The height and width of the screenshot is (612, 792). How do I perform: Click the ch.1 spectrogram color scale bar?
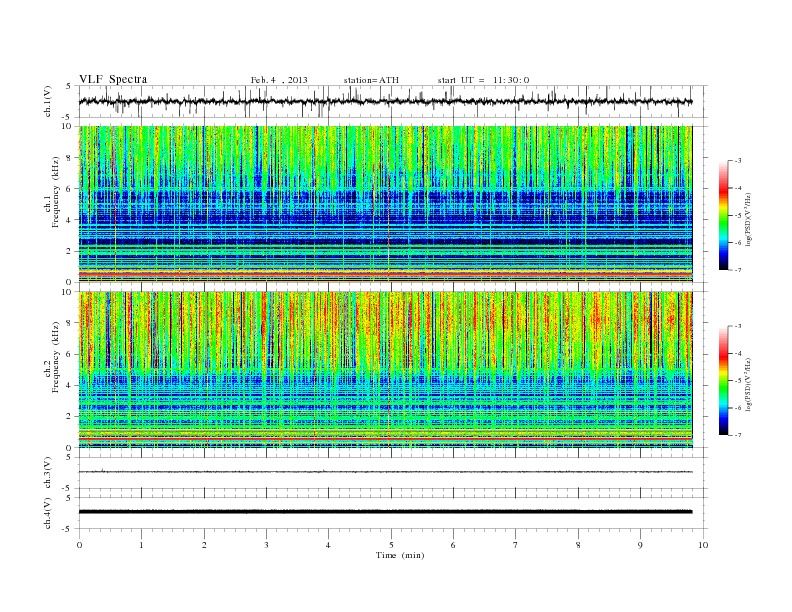click(x=723, y=215)
